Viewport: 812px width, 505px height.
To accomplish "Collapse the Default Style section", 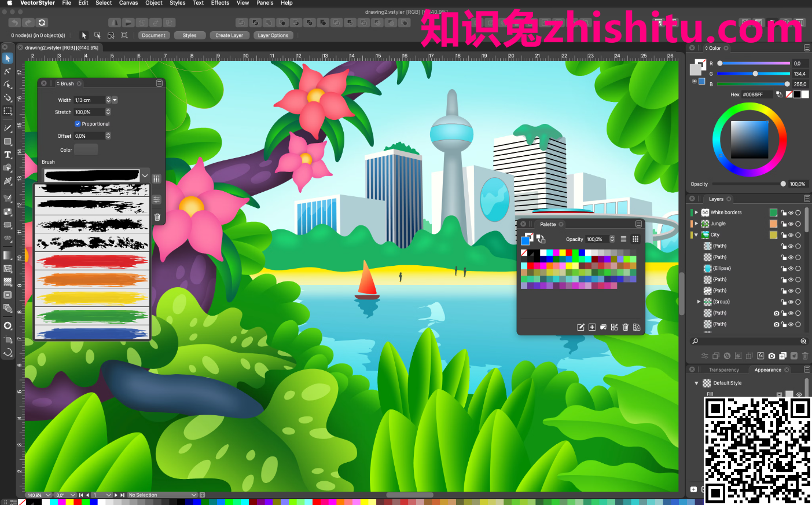I will click(696, 383).
